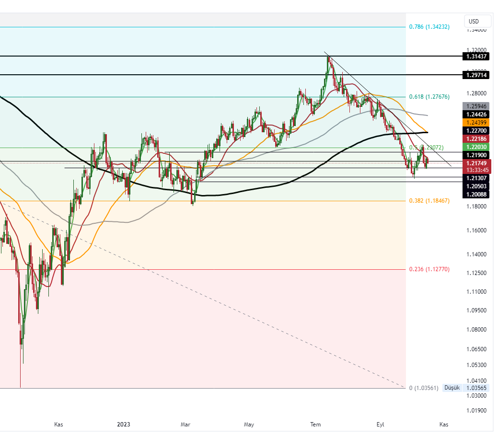This screenshot has height=448, width=498.
Task: Click the 1.29714 horizontal level price tag
Action: [476, 75]
